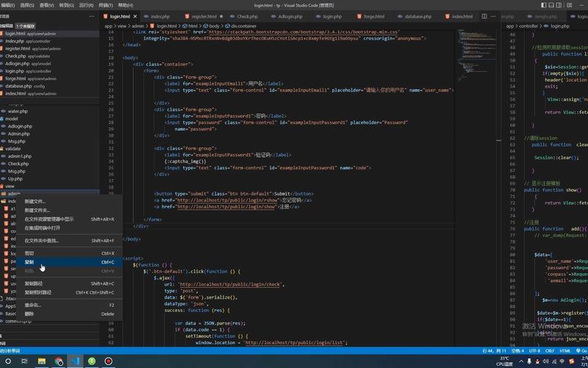Click div.container breadcrumb segment
Image resolution: width=588 pixels, height=368 pixels.
[244, 26]
